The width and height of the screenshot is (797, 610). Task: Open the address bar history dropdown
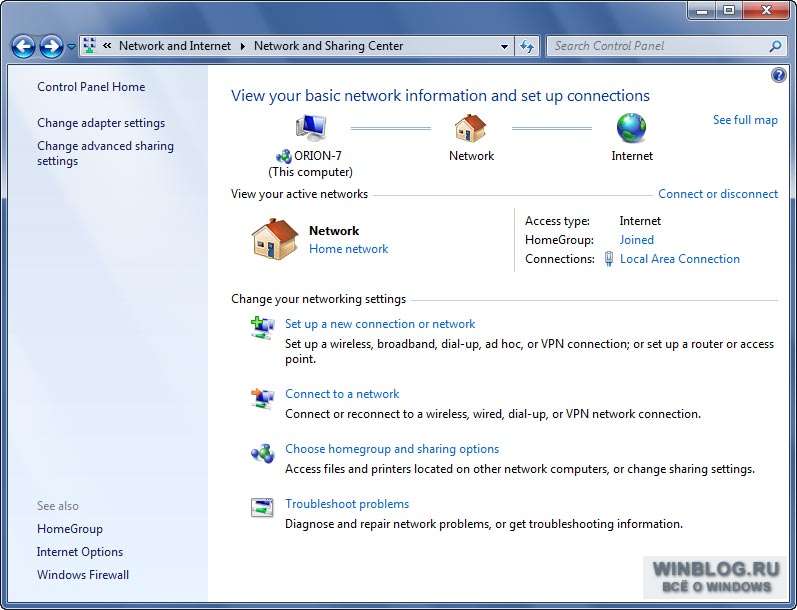pyautogui.click(x=504, y=46)
